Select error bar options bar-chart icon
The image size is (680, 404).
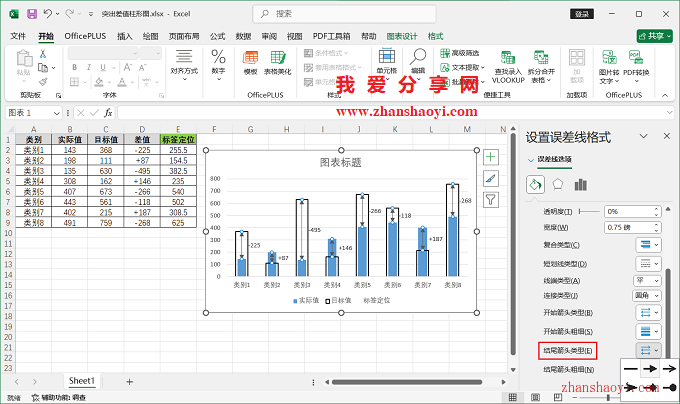coord(580,185)
